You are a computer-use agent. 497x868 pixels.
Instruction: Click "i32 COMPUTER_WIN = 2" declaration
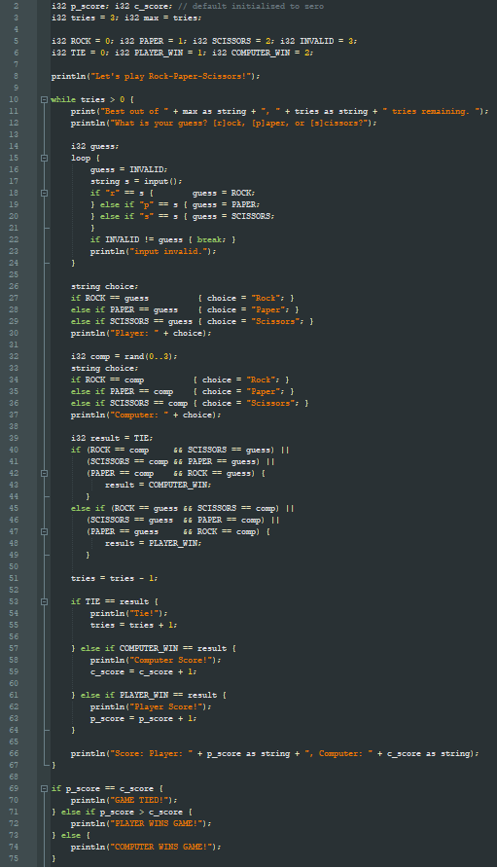click(263, 54)
